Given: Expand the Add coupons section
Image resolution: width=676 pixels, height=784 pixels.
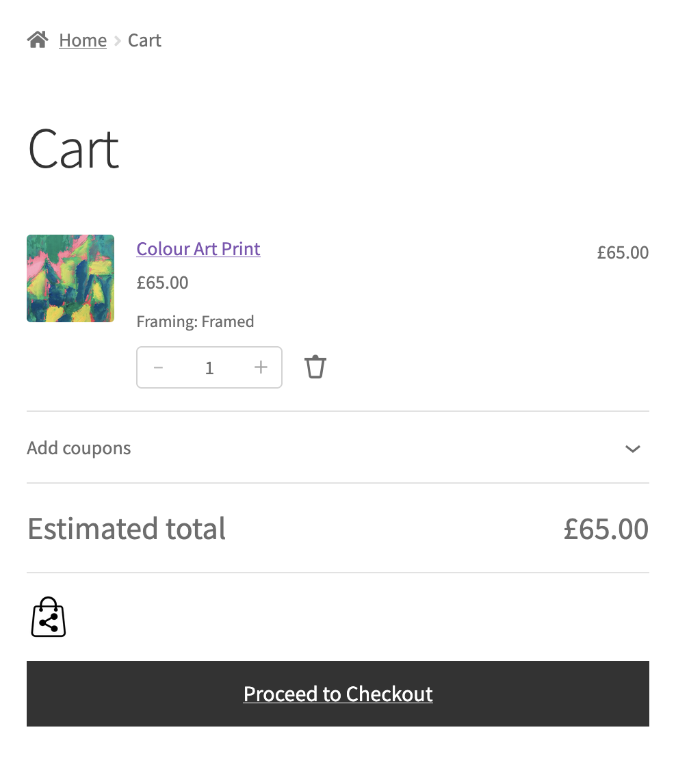Looking at the screenshot, I should coord(79,448).
